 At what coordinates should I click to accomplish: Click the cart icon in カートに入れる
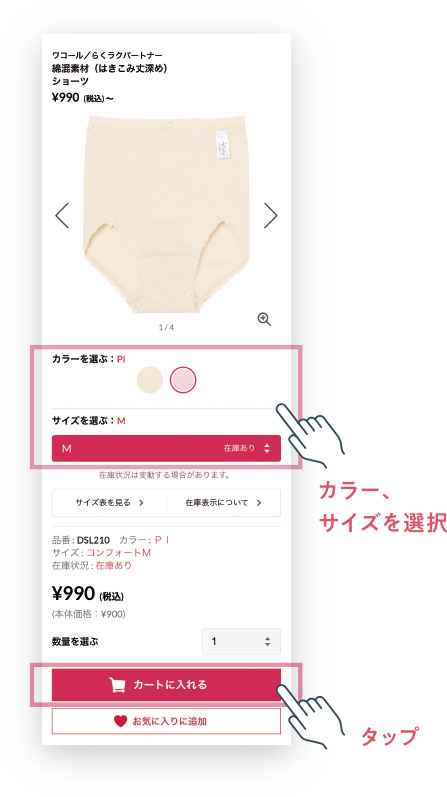117,685
